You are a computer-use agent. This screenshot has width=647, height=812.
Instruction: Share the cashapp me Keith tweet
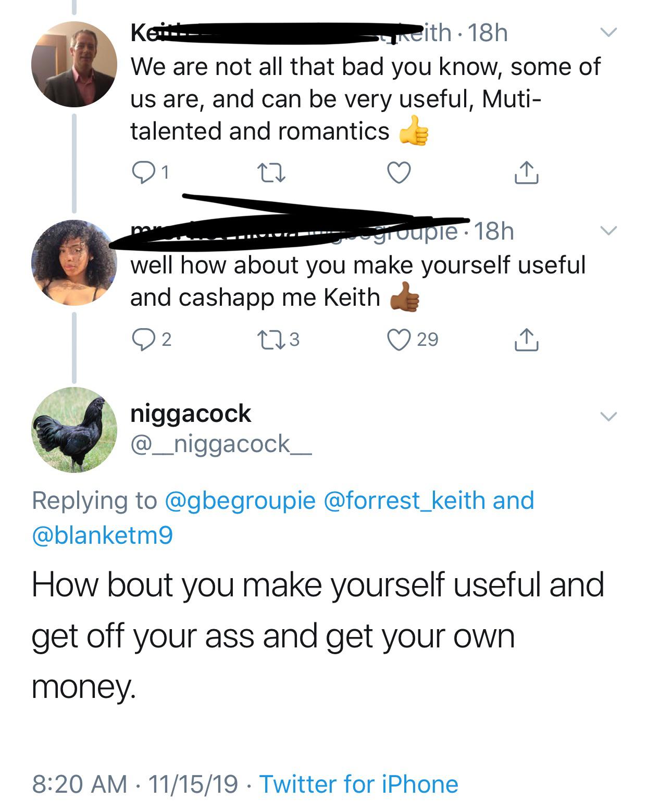(x=526, y=340)
